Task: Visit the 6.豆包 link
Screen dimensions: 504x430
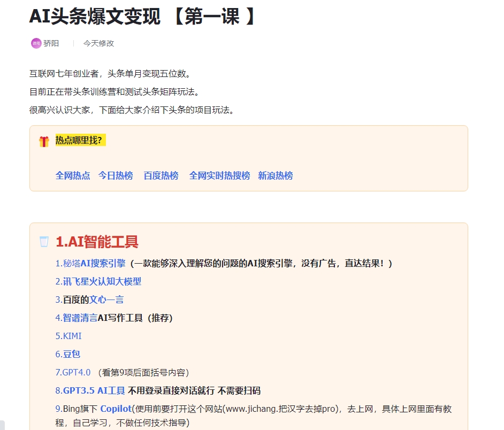Action: click(68, 354)
